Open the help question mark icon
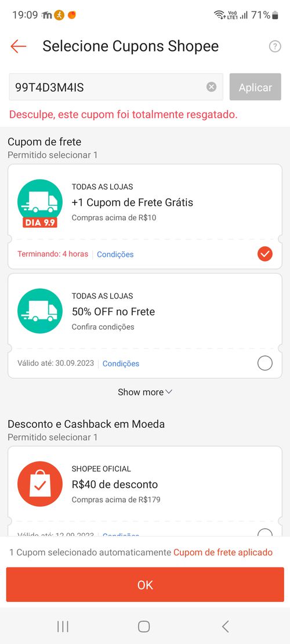290x644 pixels. click(x=275, y=46)
